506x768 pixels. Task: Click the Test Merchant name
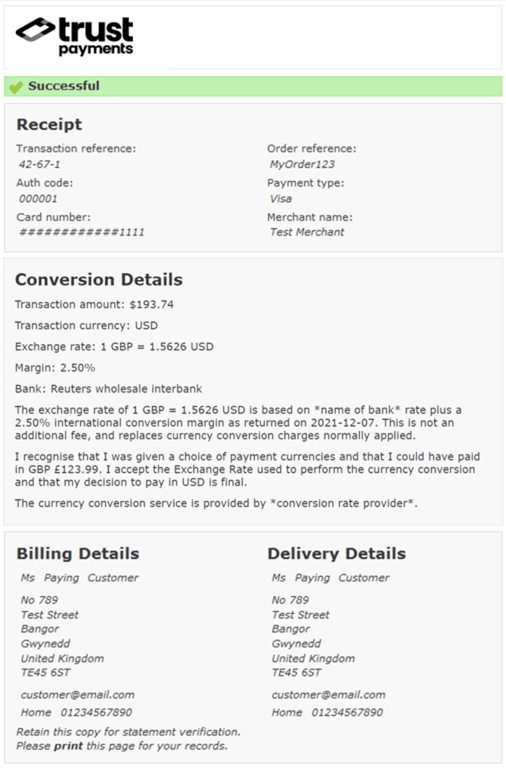307,232
